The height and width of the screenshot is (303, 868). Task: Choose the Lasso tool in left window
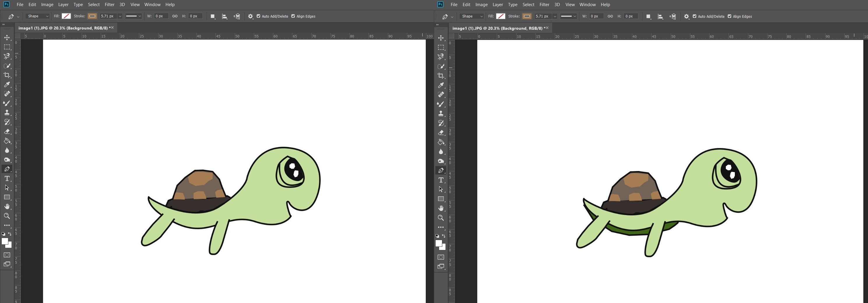point(7,56)
